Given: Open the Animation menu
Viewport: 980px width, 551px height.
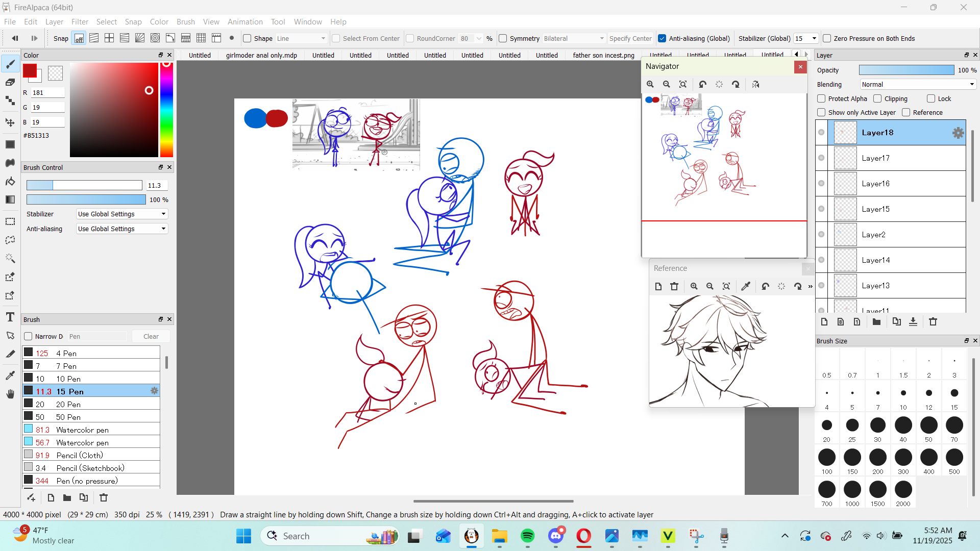Looking at the screenshot, I should (x=245, y=21).
